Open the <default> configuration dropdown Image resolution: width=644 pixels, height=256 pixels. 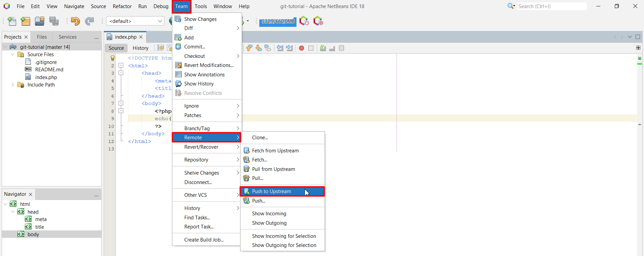tap(135, 21)
